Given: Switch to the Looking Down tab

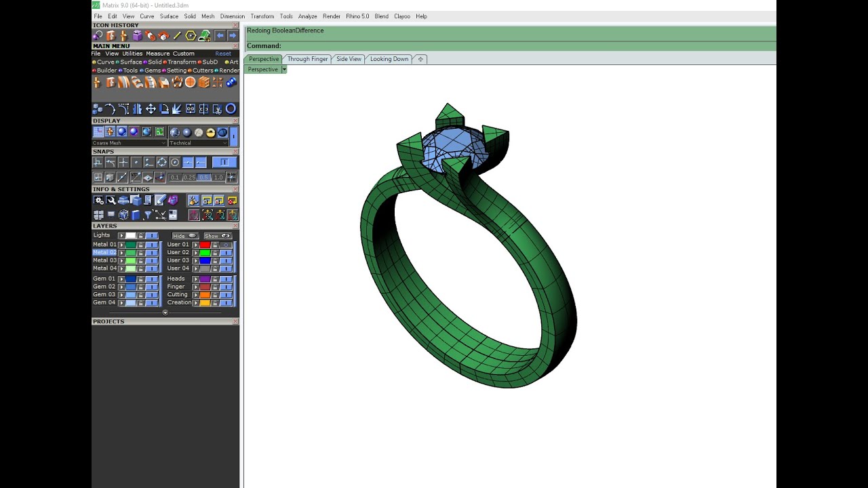Looking at the screenshot, I should click(389, 59).
